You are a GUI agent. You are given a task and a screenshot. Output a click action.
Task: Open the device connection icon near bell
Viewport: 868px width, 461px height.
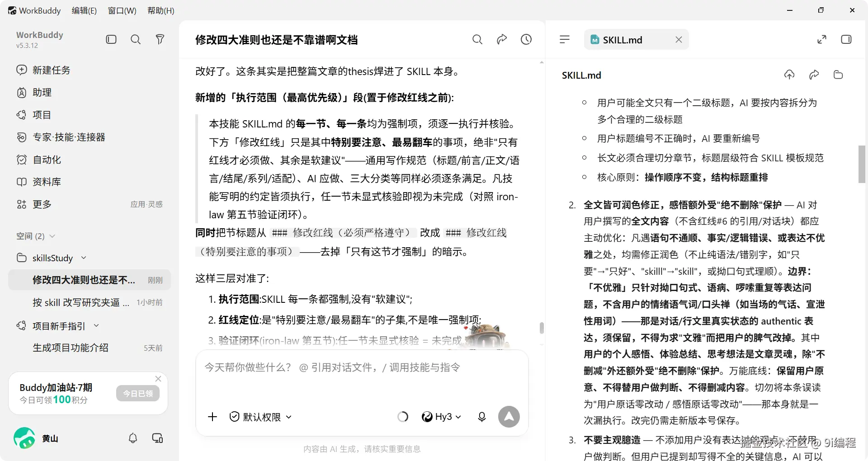pos(157,438)
